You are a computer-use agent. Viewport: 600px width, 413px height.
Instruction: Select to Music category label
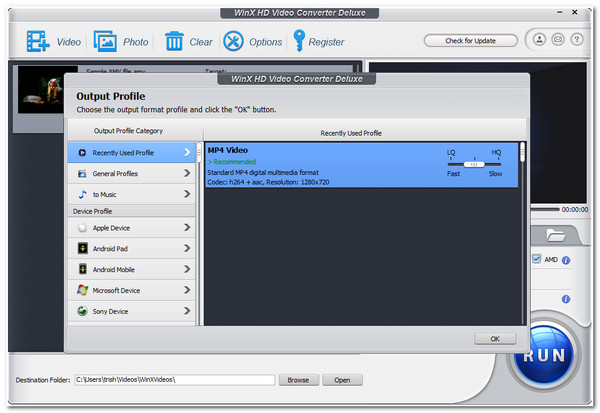pos(104,195)
